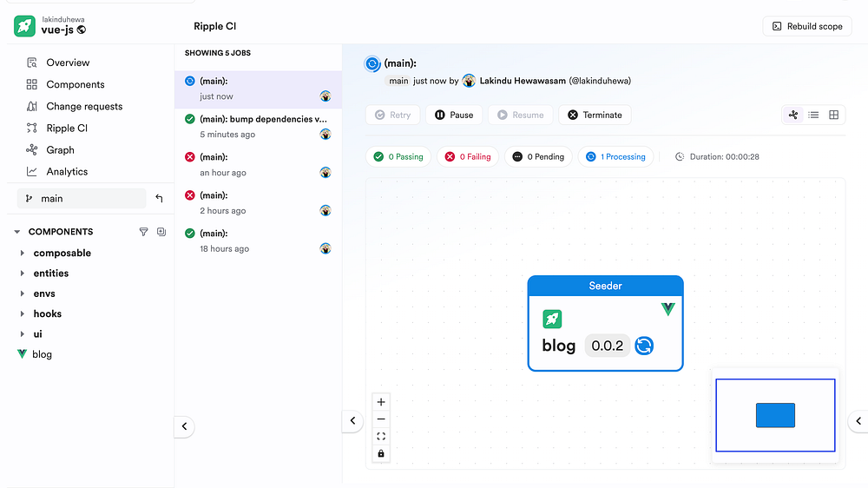Viewport: 868px width, 488px height.
Task: Click the red failed icon on an hour ago job
Action: coord(190,157)
